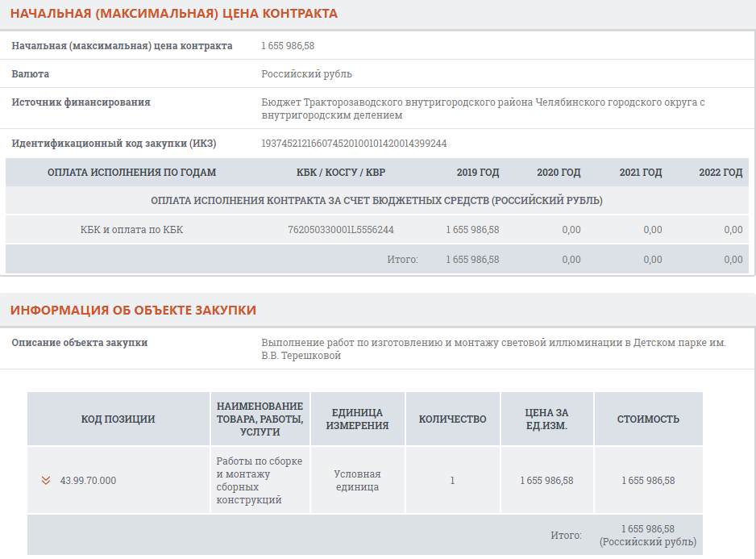Select the bold label 'Начальная (максимальная) цена контракта'

point(122,46)
